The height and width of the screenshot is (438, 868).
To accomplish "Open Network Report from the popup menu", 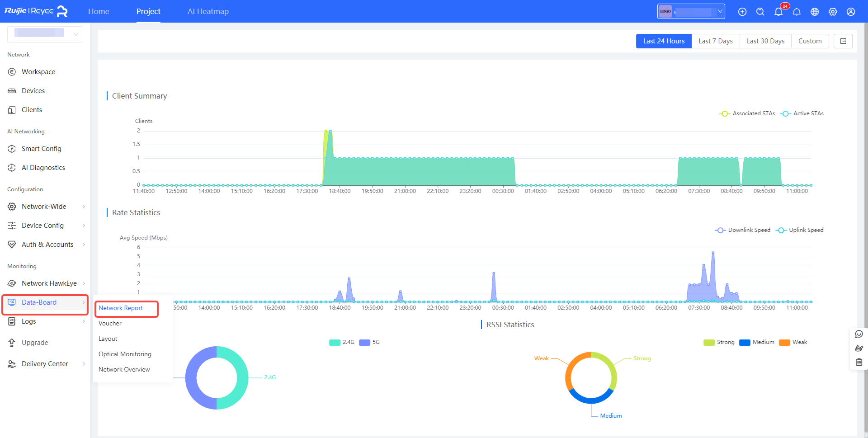I will [x=120, y=308].
